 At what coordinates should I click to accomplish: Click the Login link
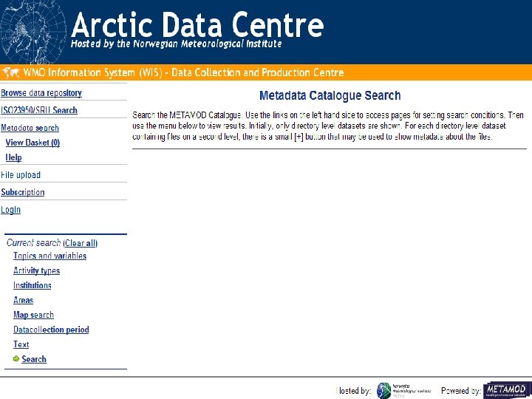click(x=11, y=210)
